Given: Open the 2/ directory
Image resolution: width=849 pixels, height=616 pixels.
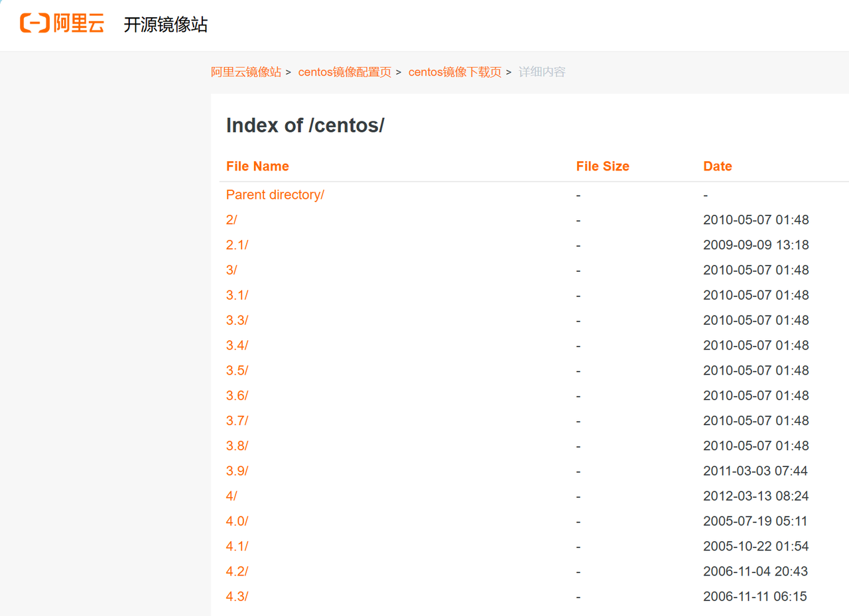Looking at the screenshot, I should [231, 220].
